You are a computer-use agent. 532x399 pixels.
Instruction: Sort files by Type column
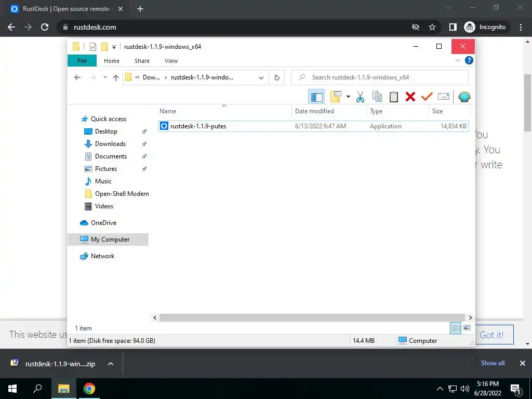click(398, 111)
